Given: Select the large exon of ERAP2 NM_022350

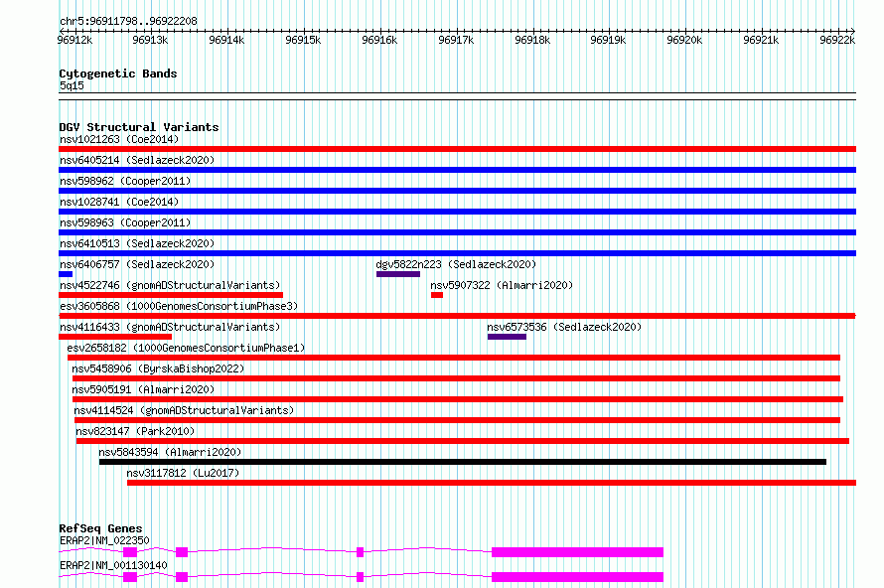Looking at the screenshot, I should pyautogui.click(x=577, y=552).
